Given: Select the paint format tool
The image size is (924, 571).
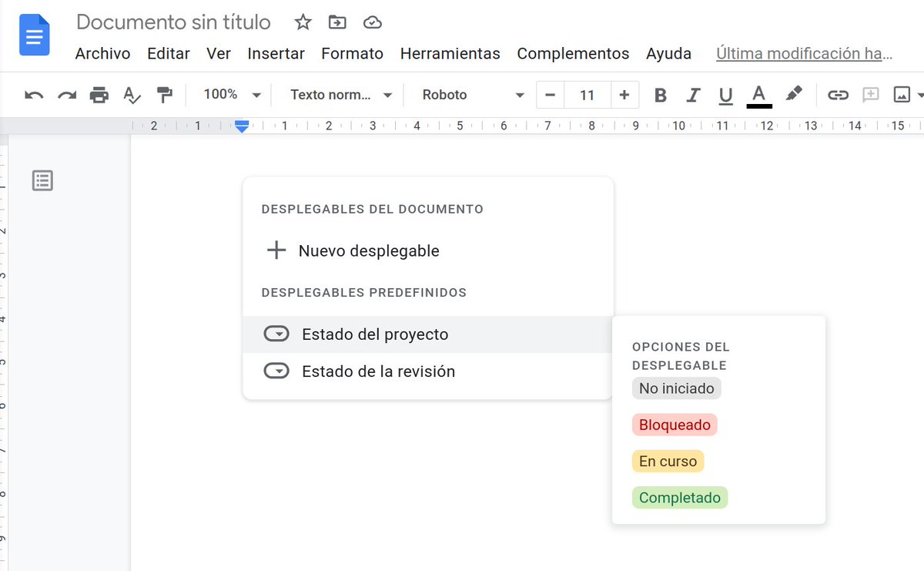Looking at the screenshot, I should coord(164,95).
